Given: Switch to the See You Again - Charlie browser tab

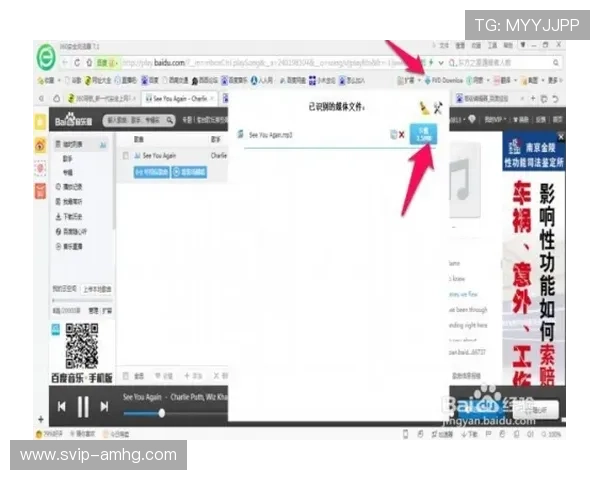Looking at the screenshot, I should [178, 99].
